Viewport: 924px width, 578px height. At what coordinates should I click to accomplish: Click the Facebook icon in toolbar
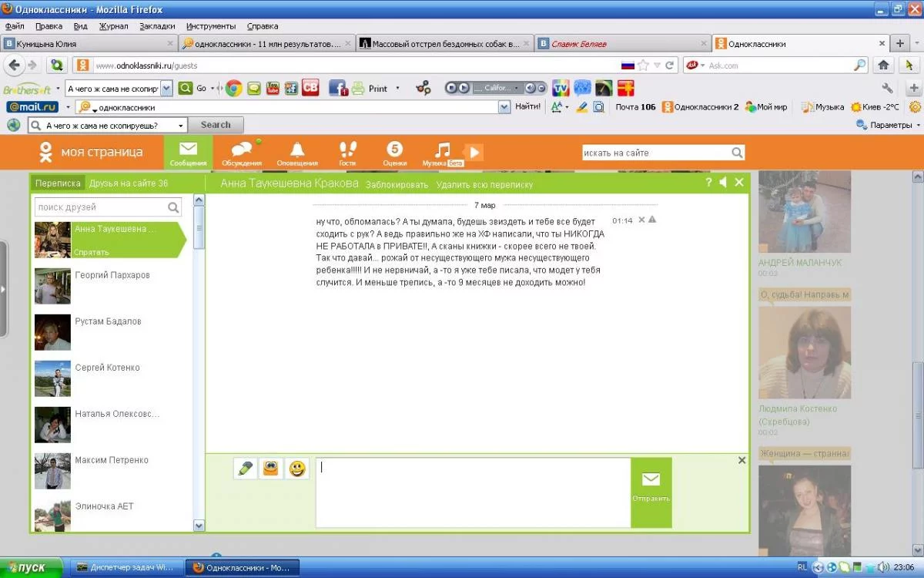point(338,88)
